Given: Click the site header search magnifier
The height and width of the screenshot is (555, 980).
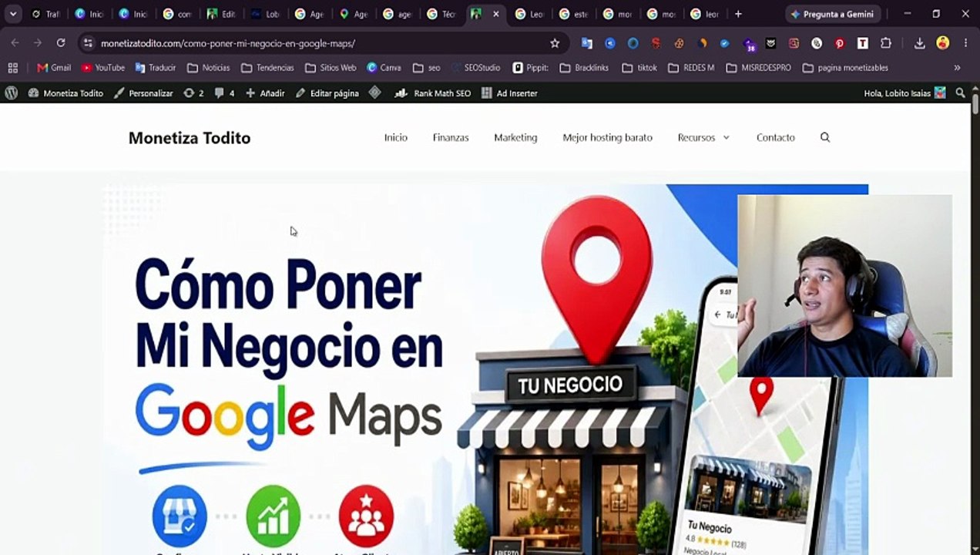Looking at the screenshot, I should [x=825, y=137].
